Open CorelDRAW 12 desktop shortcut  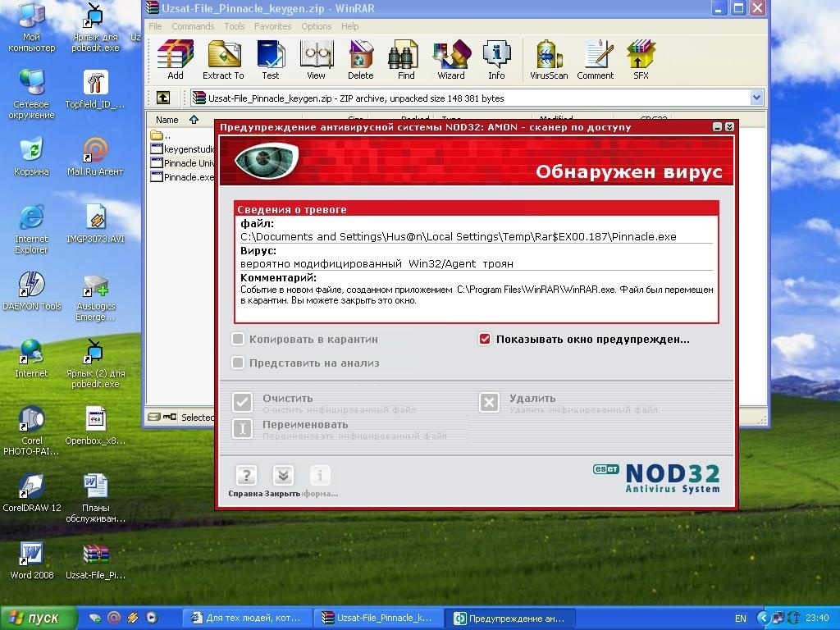click(32, 493)
